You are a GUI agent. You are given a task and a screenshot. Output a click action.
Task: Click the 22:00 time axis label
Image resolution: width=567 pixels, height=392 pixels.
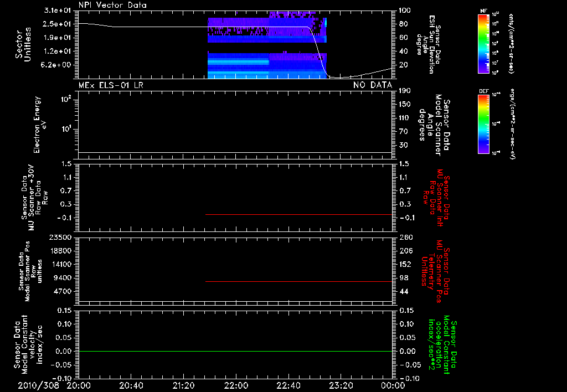point(236,386)
